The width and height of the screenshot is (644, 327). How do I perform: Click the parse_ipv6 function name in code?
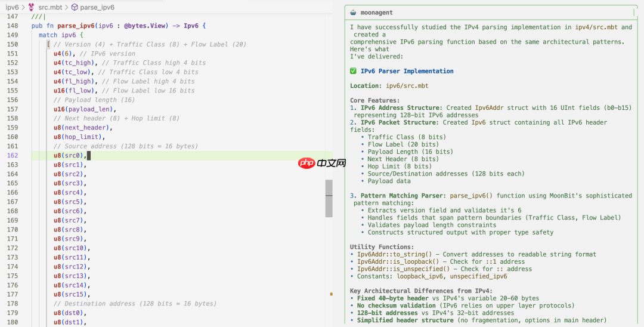78,26
